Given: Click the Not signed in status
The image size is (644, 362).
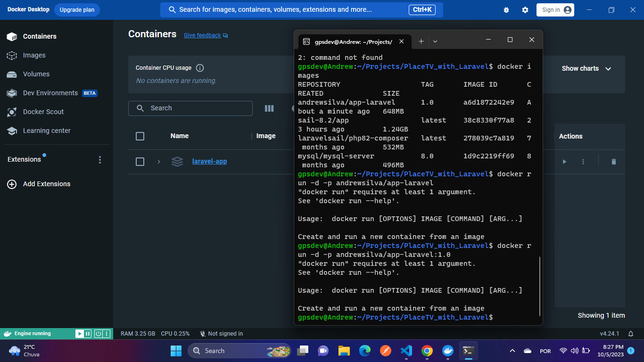Looking at the screenshot, I should (x=221, y=334).
